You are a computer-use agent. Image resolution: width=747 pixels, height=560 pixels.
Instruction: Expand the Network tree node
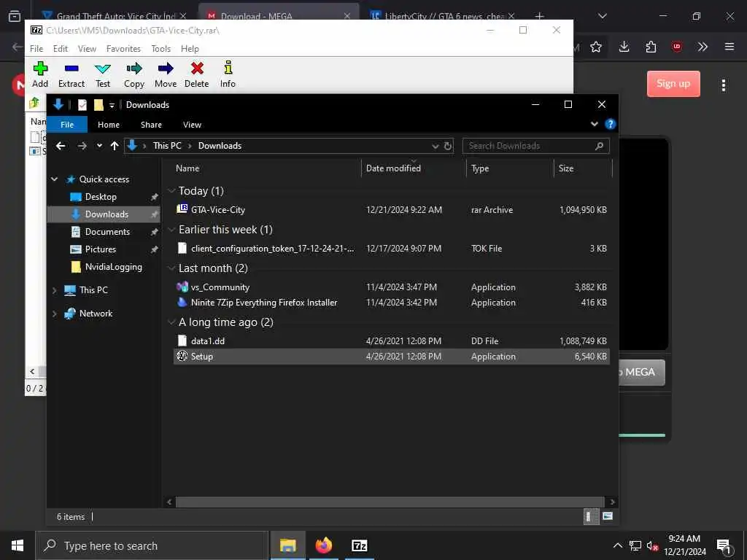pos(54,314)
